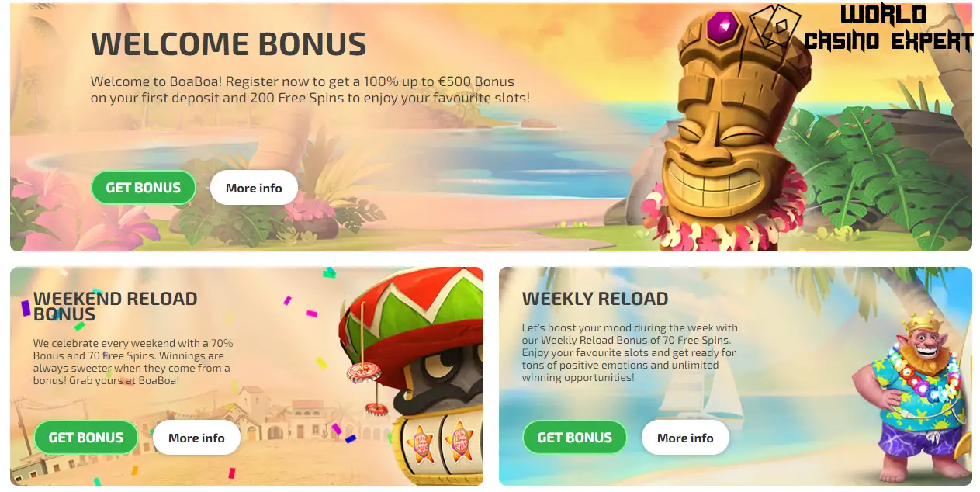
Task: Click the Weekly Reload 70 Free Spins description
Action: [x=630, y=352]
